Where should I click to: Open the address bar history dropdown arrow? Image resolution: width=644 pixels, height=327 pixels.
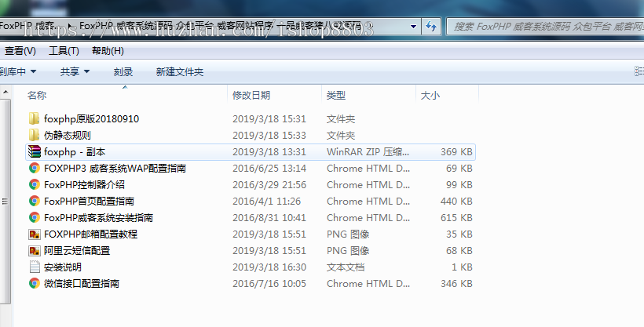point(413,27)
